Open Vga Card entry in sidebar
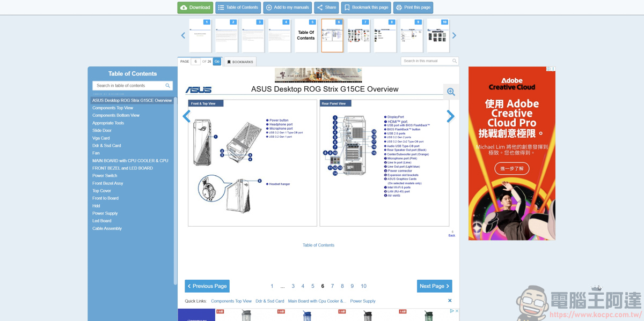 101,138
